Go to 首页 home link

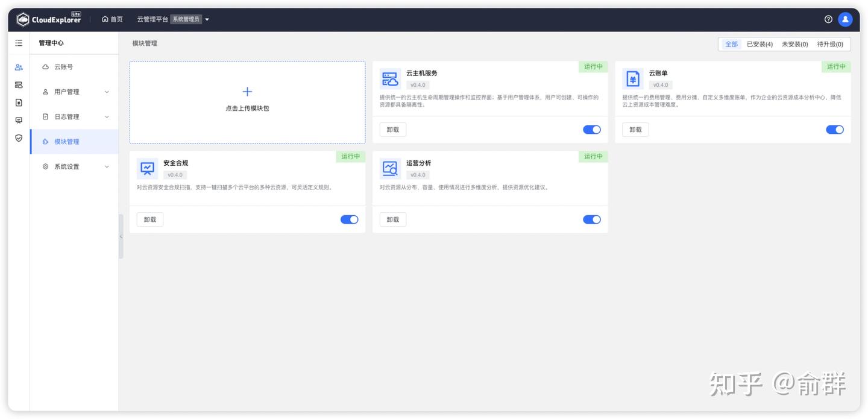(112, 19)
